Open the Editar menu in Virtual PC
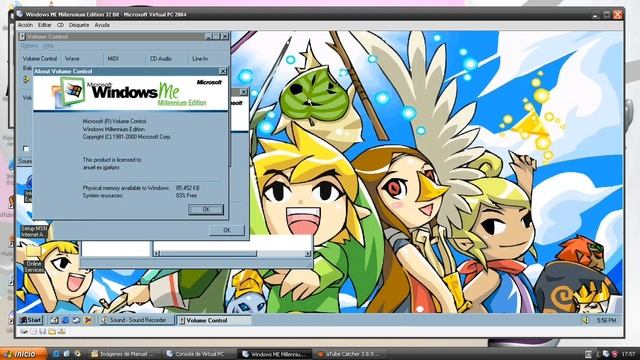Image resolution: width=640 pixels, height=360 pixels. pyautogui.click(x=44, y=25)
